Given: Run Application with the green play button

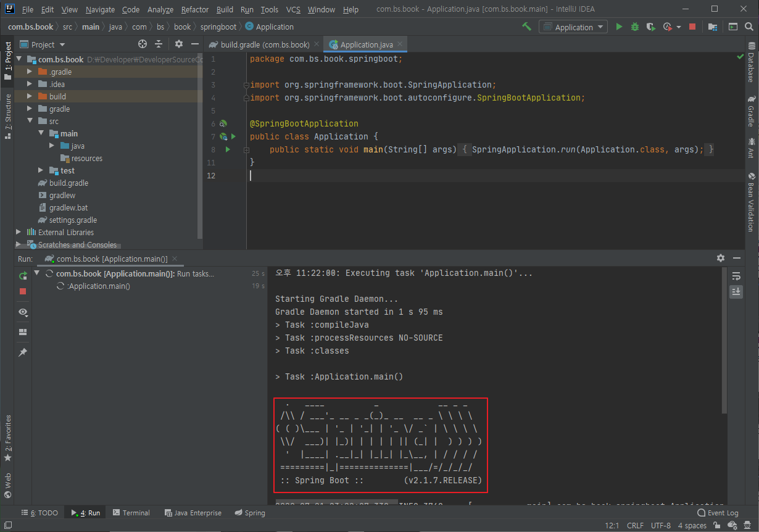Looking at the screenshot, I should coord(620,27).
